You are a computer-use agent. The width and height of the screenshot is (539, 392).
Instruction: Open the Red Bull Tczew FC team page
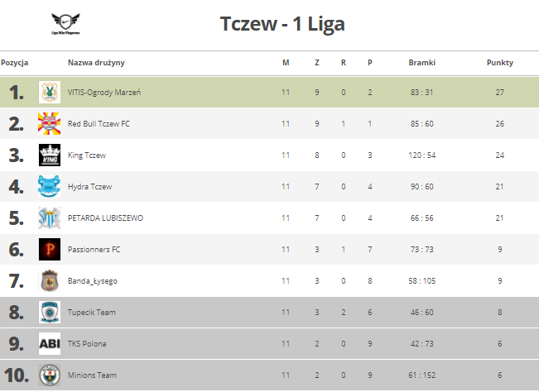[99, 123]
